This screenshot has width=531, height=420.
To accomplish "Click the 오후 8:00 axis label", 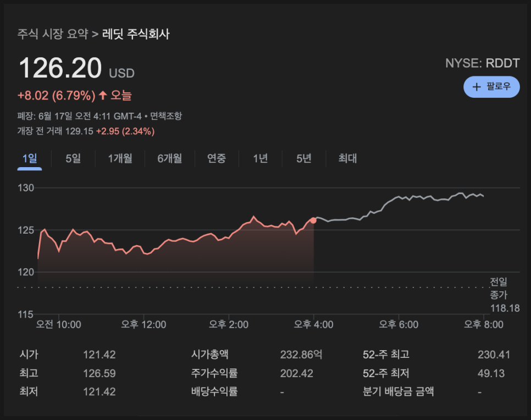I will (484, 324).
